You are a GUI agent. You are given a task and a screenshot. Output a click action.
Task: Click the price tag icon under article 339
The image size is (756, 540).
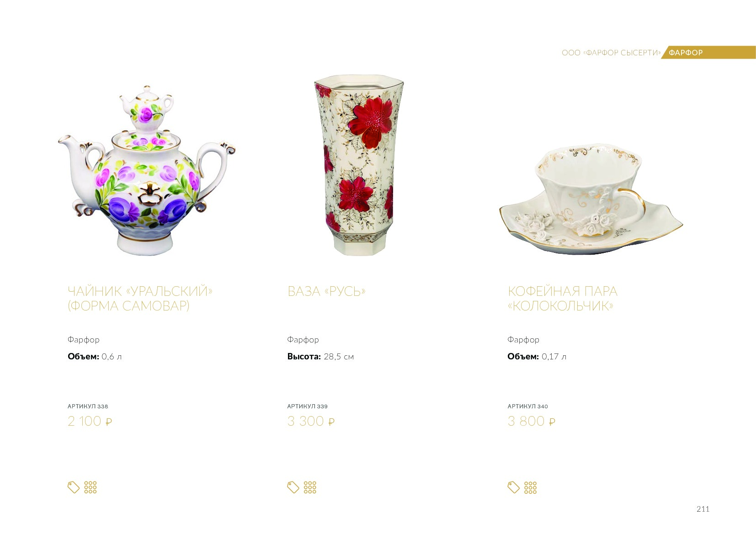click(x=293, y=487)
